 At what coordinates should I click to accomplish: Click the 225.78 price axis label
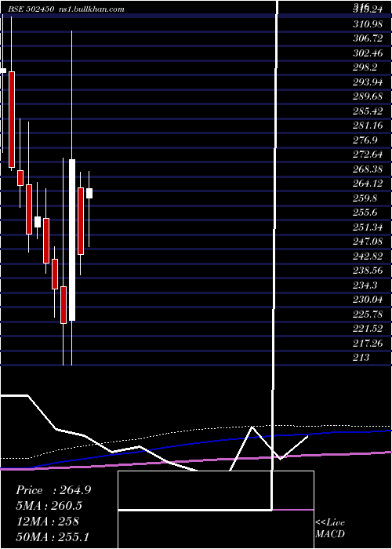click(x=368, y=314)
